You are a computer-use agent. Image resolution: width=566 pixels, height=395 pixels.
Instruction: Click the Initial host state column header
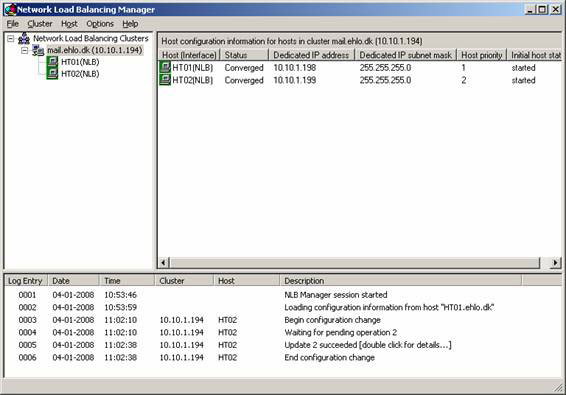pyautogui.click(x=534, y=55)
